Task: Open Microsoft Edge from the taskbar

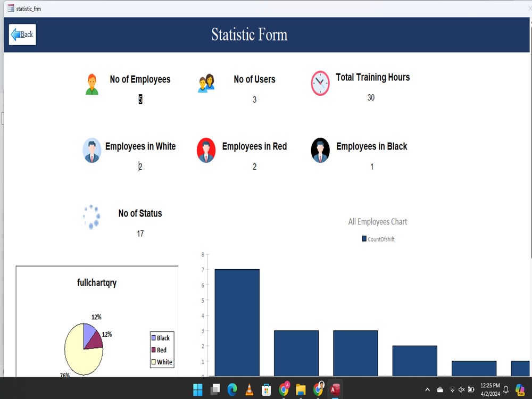Action: [x=232, y=390]
